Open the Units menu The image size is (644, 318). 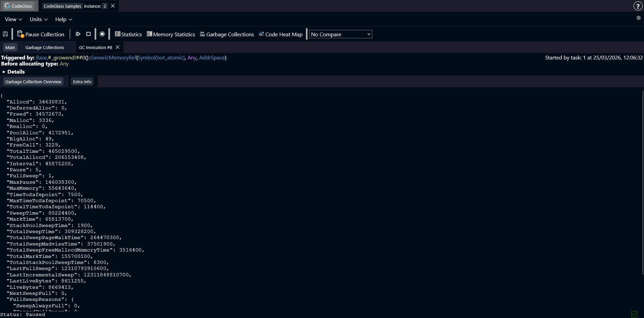(39, 19)
